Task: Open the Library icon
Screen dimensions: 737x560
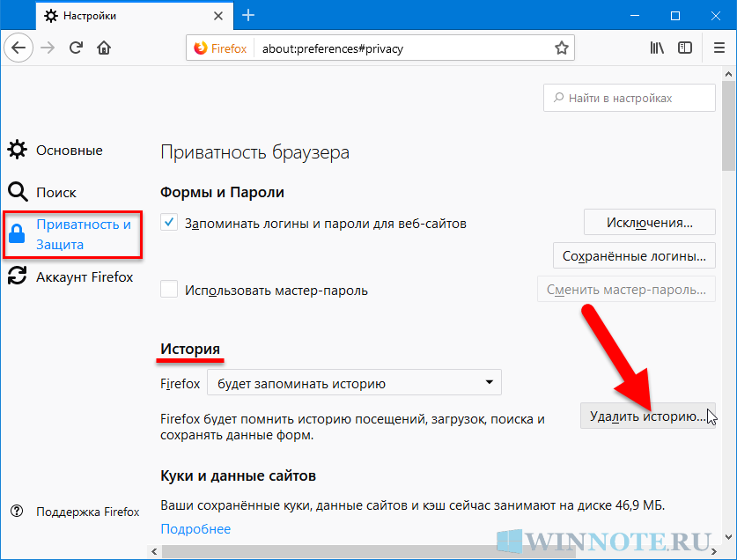Action: pos(657,48)
